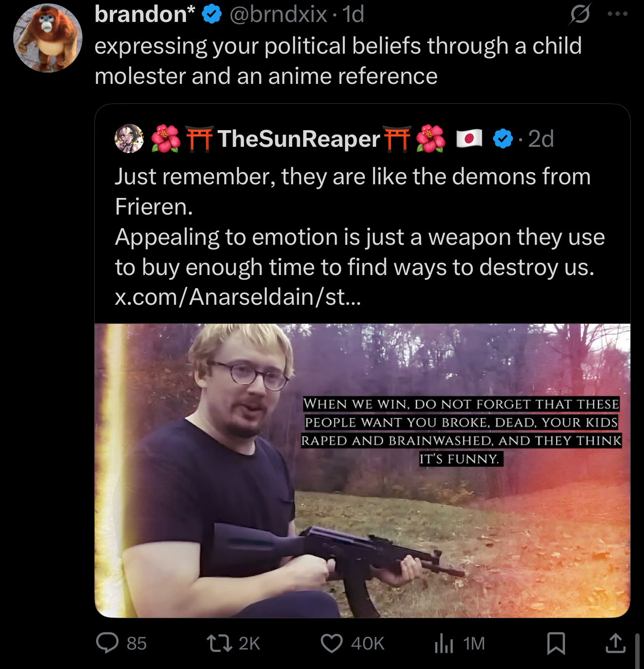Click the Grok slash-circle icon
644x669 pixels.
point(580,14)
